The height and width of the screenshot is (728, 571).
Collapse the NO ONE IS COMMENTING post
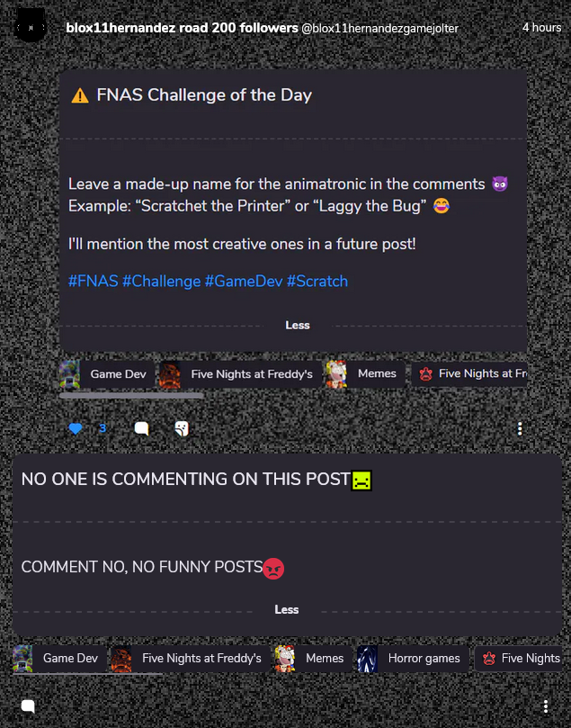tap(286, 609)
